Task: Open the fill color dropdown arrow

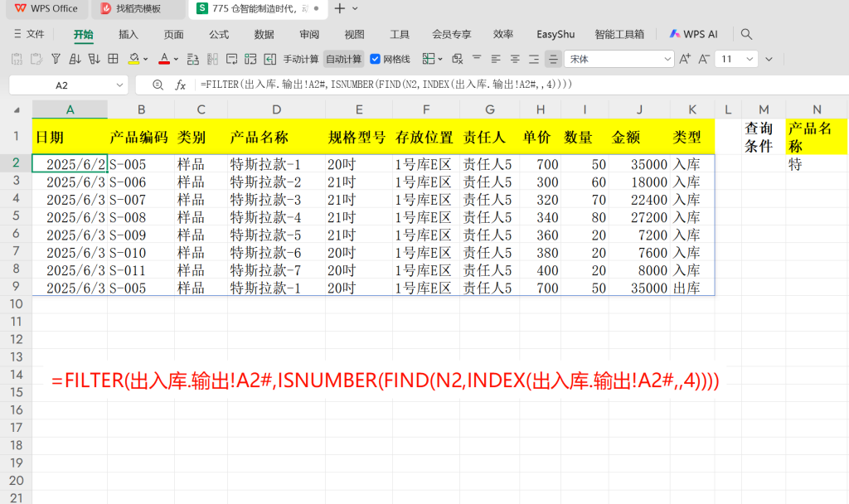Action: click(x=146, y=60)
